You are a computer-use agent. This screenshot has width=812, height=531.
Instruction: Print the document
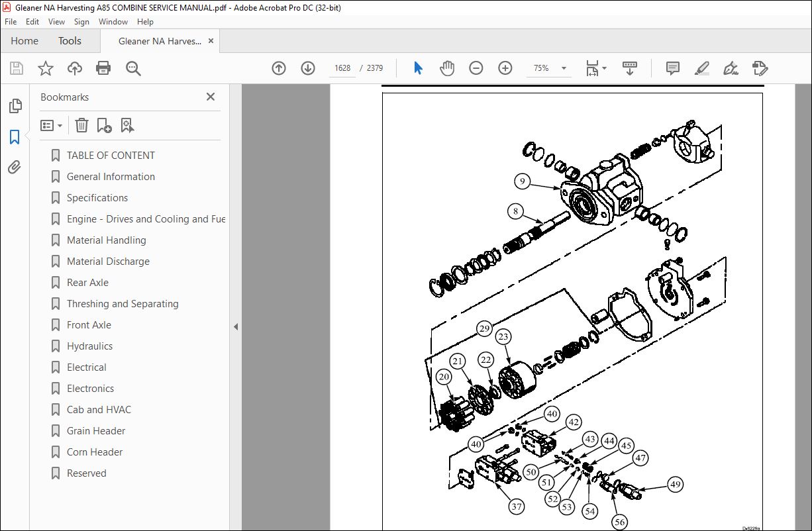click(x=103, y=68)
